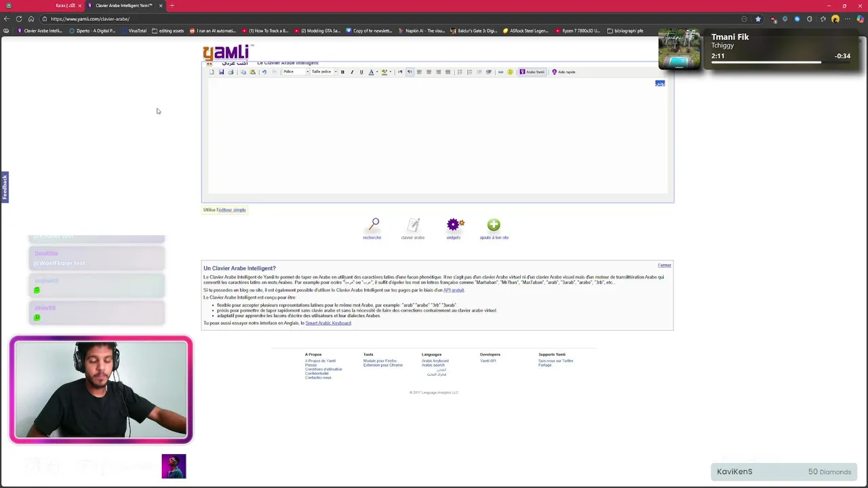
Task: Click the highlight color marker icon
Action: [x=384, y=72]
